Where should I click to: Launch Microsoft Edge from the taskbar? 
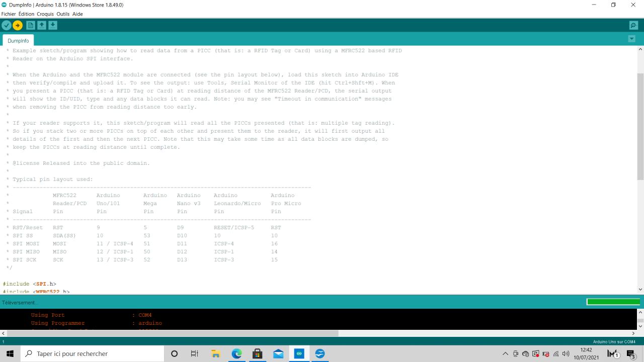click(x=236, y=354)
